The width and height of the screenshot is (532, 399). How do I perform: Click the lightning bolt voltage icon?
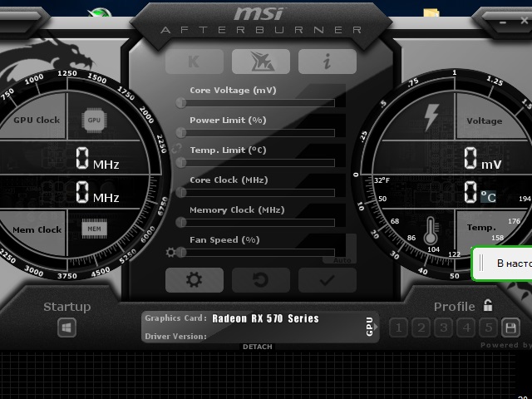(432, 117)
